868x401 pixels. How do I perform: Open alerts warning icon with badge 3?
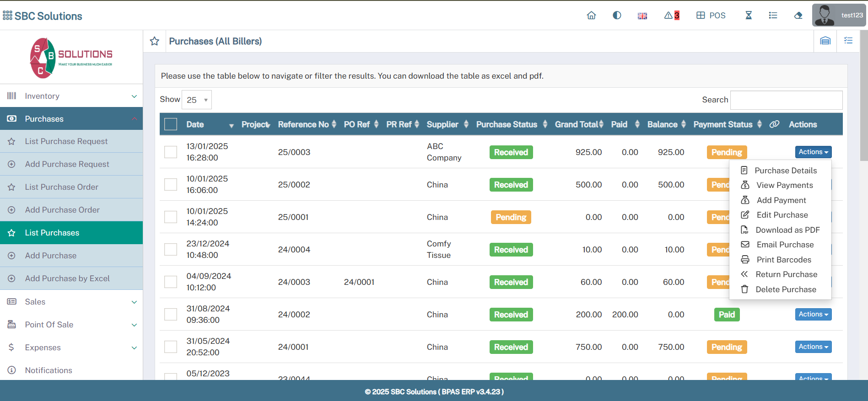(671, 16)
